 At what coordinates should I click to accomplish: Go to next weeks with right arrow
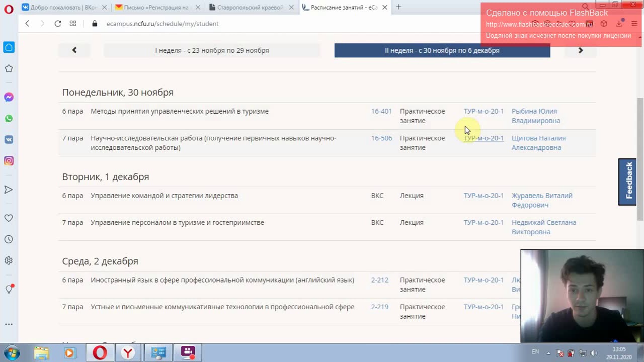[580, 50]
